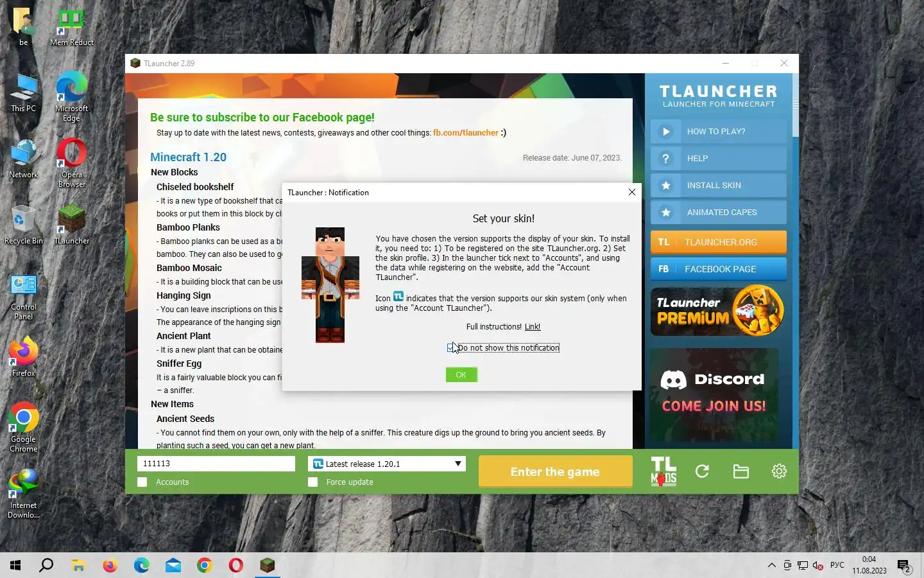Viewport: 924px width, 578px height.
Task: Click the HOW TO PLAY? menu button
Action: [719, 132]
